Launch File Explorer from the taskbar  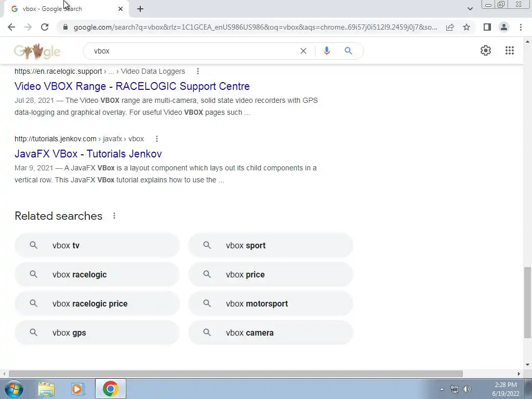coord(46,389)
